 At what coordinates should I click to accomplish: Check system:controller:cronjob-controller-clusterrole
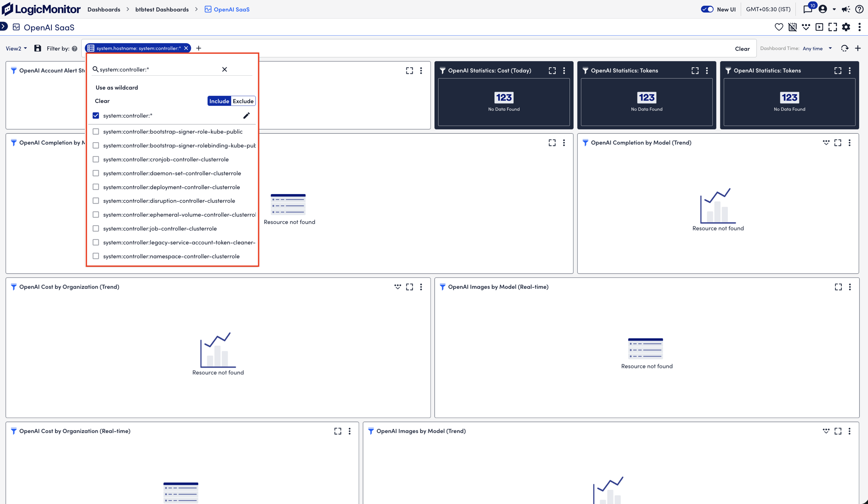(96, 159)
